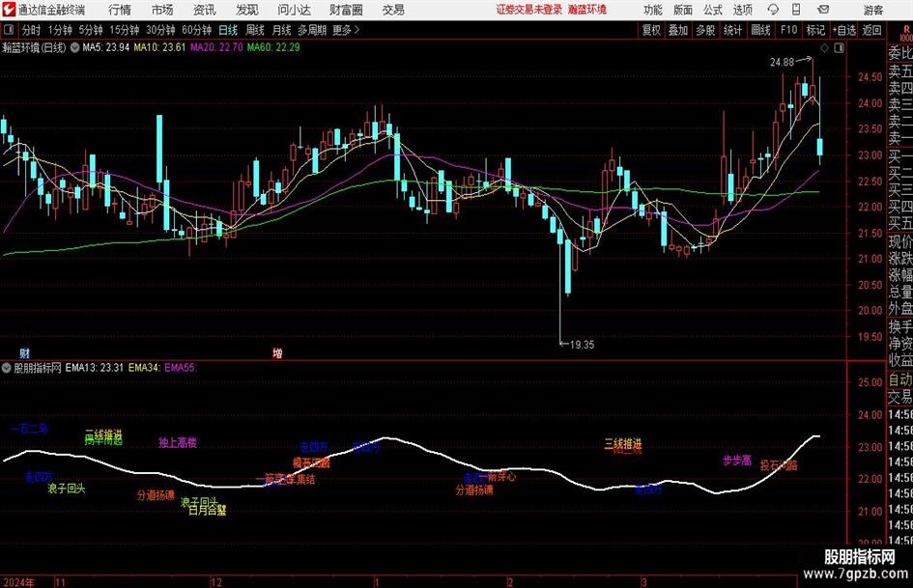Click the MA10: 23.61 indicator label

tap(159, 47)
